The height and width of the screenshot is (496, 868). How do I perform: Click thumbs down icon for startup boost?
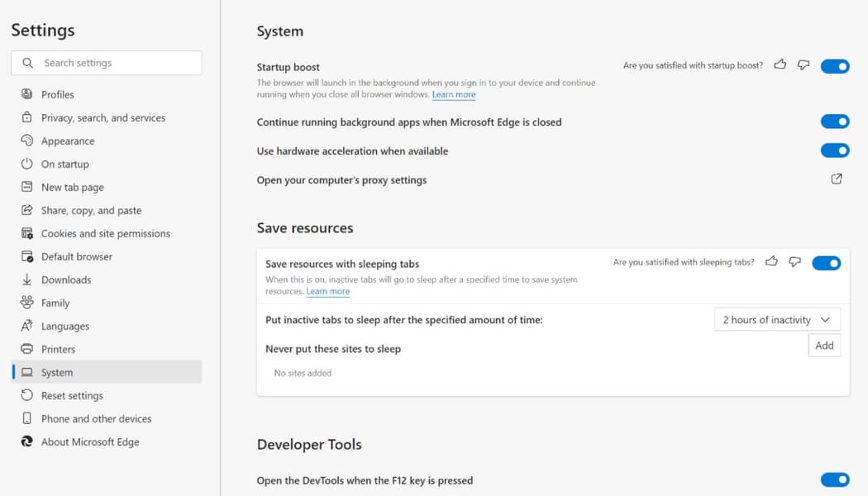tap(803, 64)
